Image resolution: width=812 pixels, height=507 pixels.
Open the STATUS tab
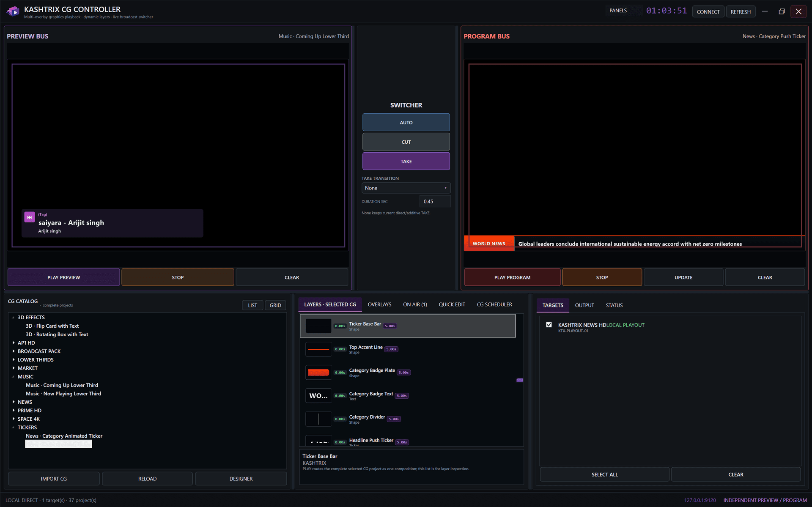point(614,305)
